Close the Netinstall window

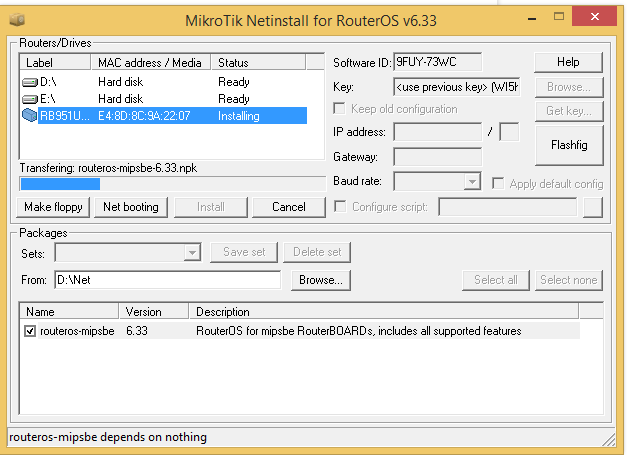pos(595,16)
